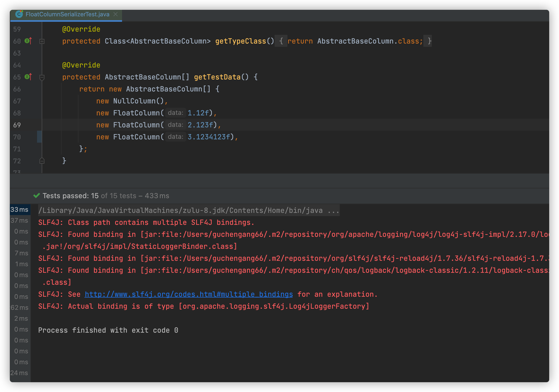Click the data: hint before 3.1234123f
This screenshot has width=559, height=392.
(175, 137)
